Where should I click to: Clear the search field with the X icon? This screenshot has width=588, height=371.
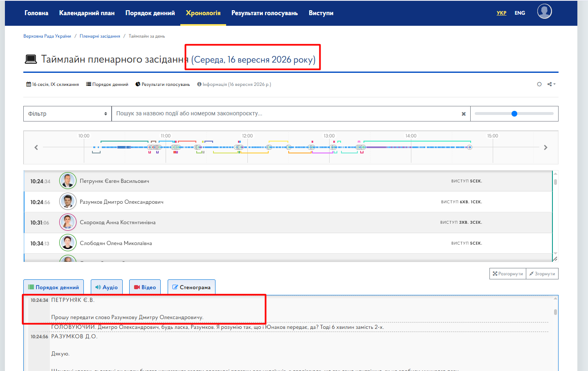pyautogui.click(x=464, y=114)
